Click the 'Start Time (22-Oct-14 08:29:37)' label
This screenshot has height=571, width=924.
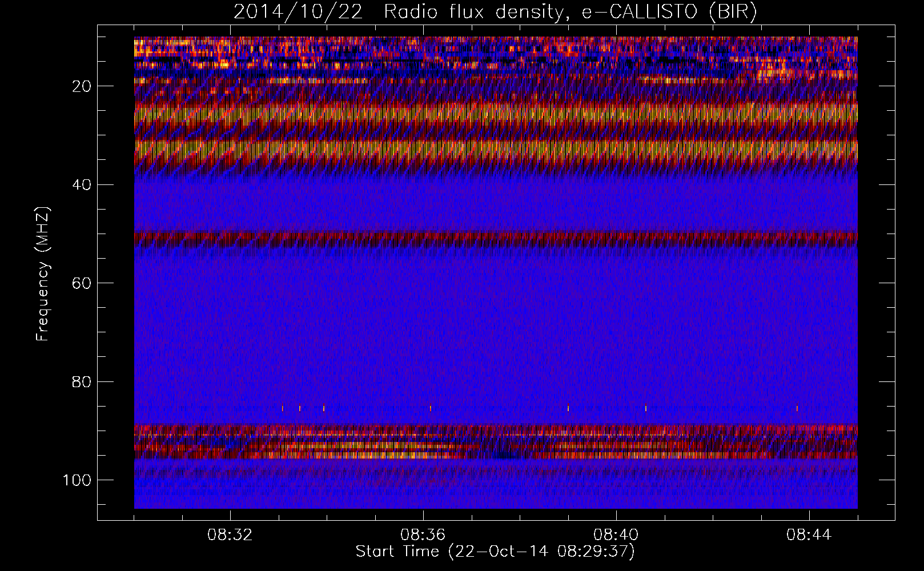pos(495,552)
